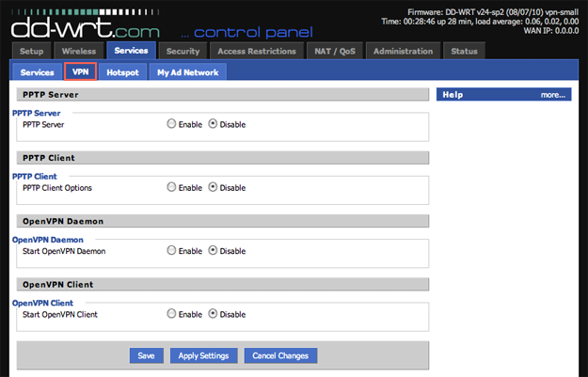Screen dimensions: 588x377
Task: Enable Start OpenVPN Daemon
Action: click(171, 250)
